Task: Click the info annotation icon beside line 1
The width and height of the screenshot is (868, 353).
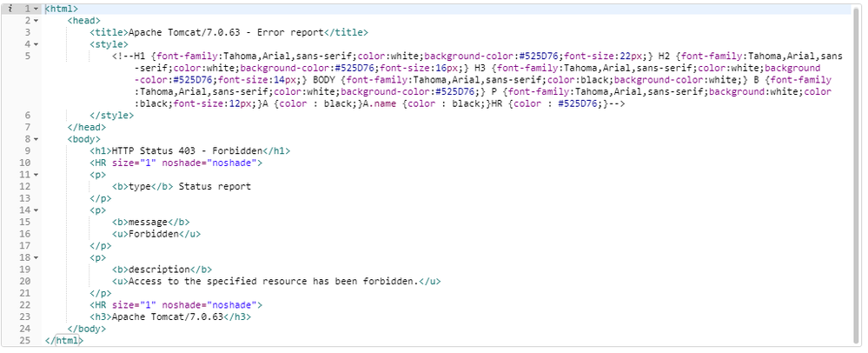Action: [x=9, y=9]
